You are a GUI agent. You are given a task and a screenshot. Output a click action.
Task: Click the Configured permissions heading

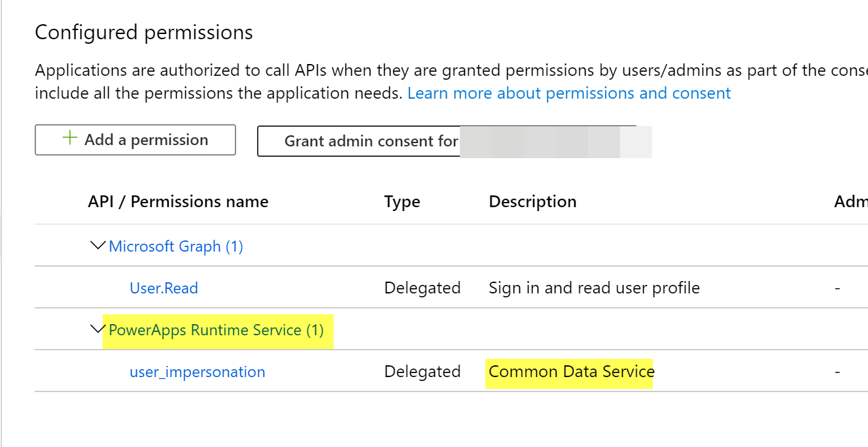pos(144,33)
